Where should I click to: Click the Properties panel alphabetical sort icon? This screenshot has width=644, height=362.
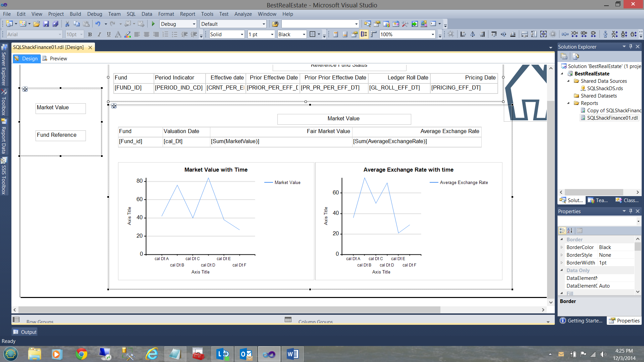point(570,231)
